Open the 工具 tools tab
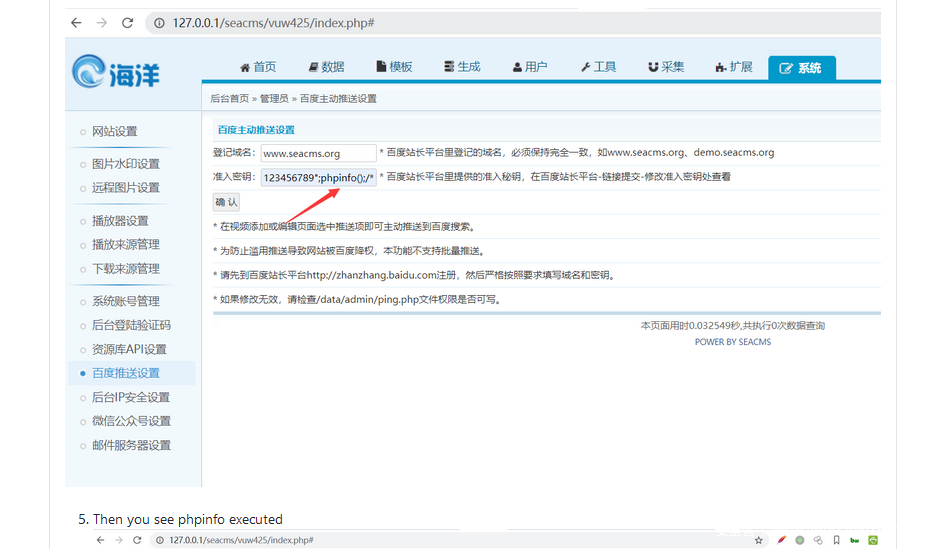Screen dimensions: 931x549 tap(598, 67)
